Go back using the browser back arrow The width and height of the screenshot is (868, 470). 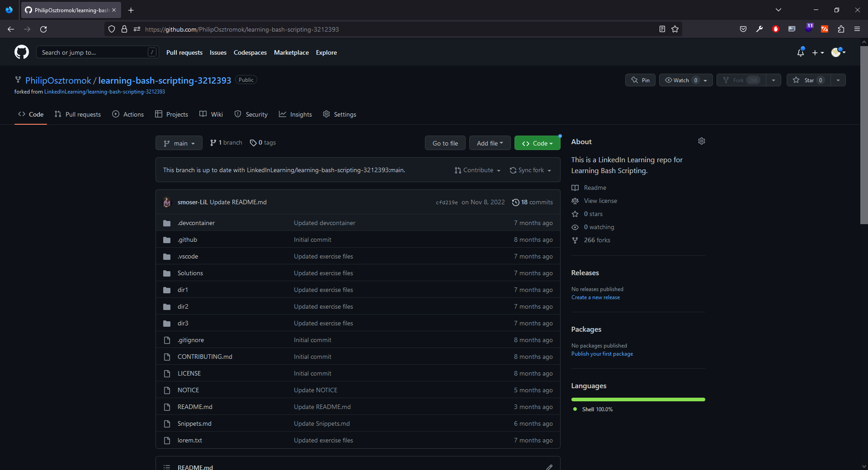coord(11,29)
